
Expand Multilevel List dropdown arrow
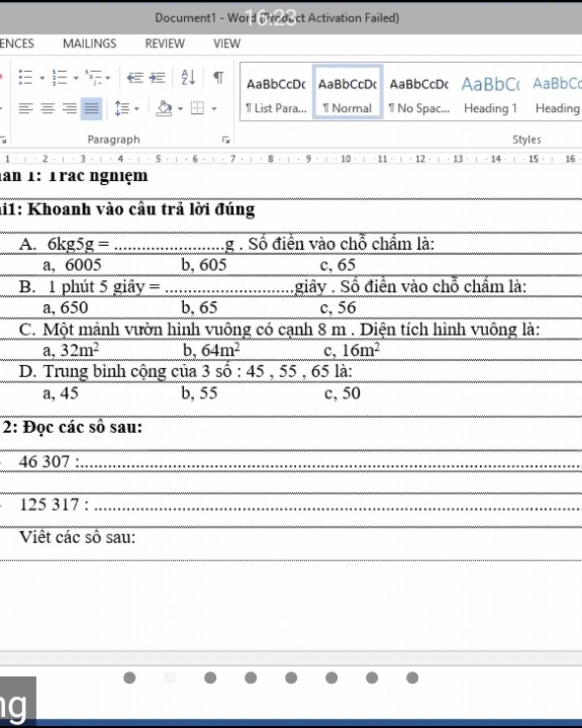108,77
